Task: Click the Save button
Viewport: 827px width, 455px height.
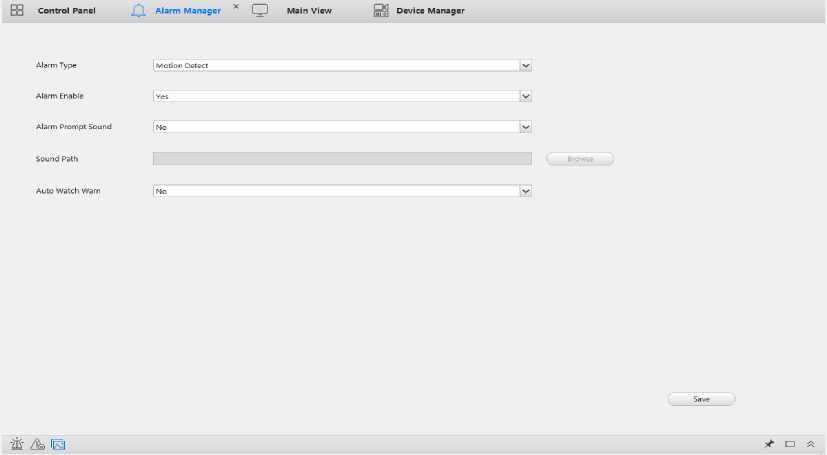Action: [x=701, y=399]
